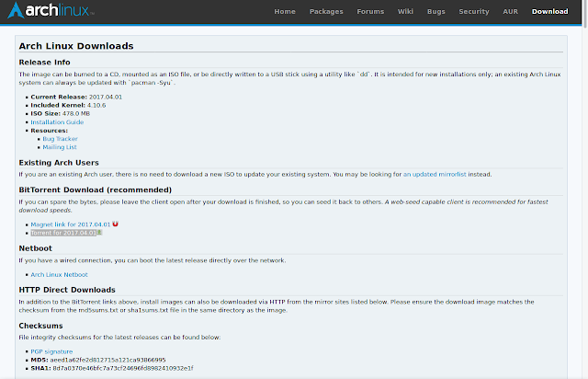Image resolution: width=588 pixels, height=379 pixels.
Task: Open the Bug Tracker link
Action: tap(60, 139)
